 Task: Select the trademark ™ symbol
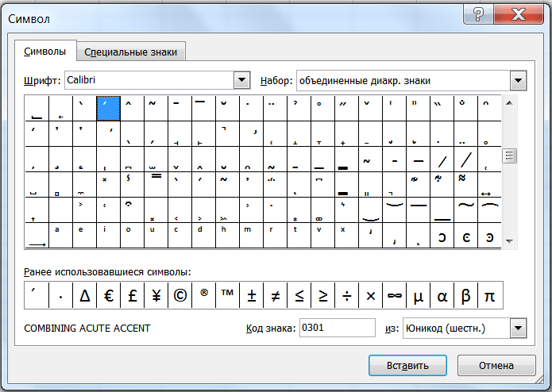pos(228,296)
